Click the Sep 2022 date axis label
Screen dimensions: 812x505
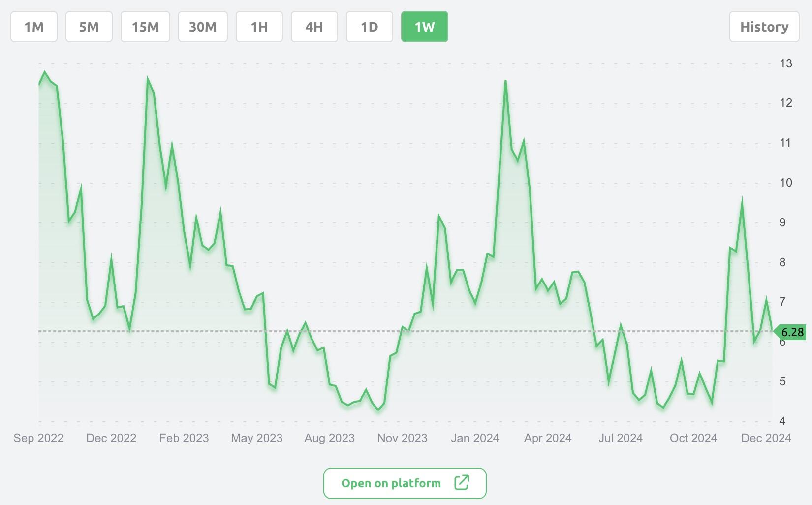click(38, 438)
